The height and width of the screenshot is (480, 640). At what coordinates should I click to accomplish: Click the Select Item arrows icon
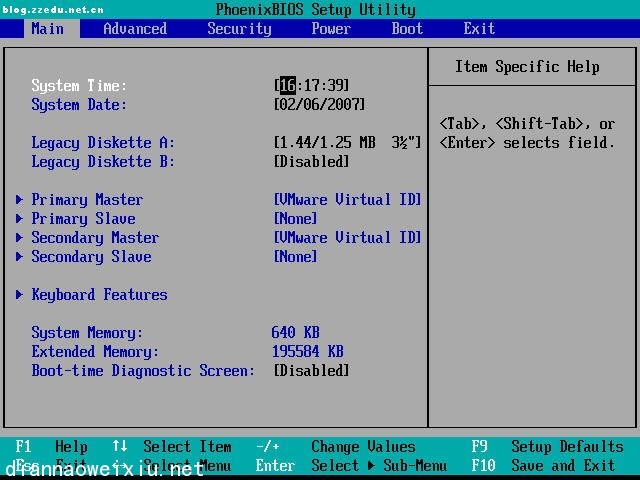click(120, 446)
